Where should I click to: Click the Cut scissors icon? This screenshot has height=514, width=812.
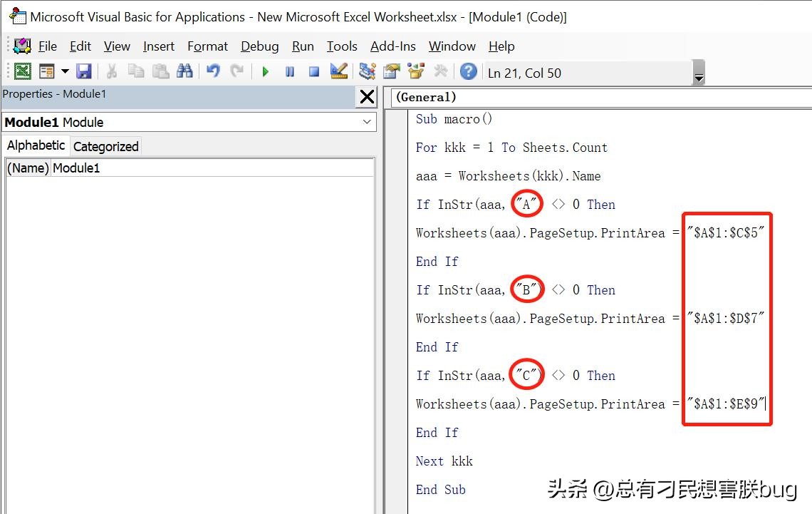pyautogui.click(x=111, y=71)
